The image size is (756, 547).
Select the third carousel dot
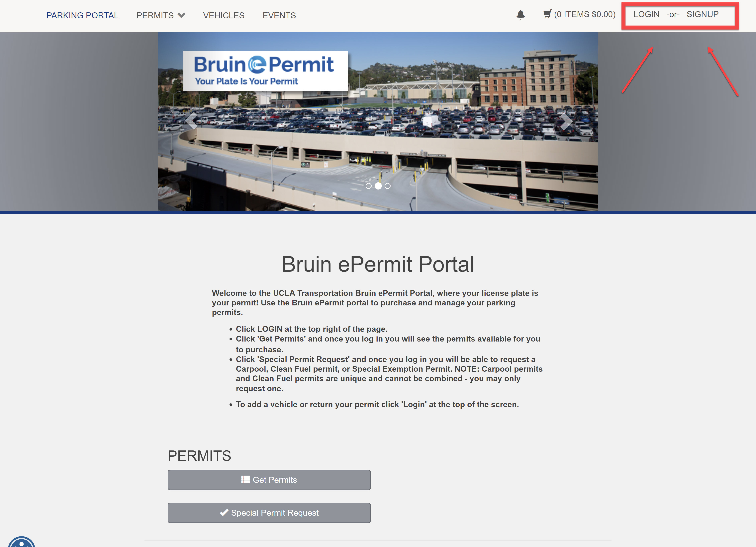coord(388,186)
